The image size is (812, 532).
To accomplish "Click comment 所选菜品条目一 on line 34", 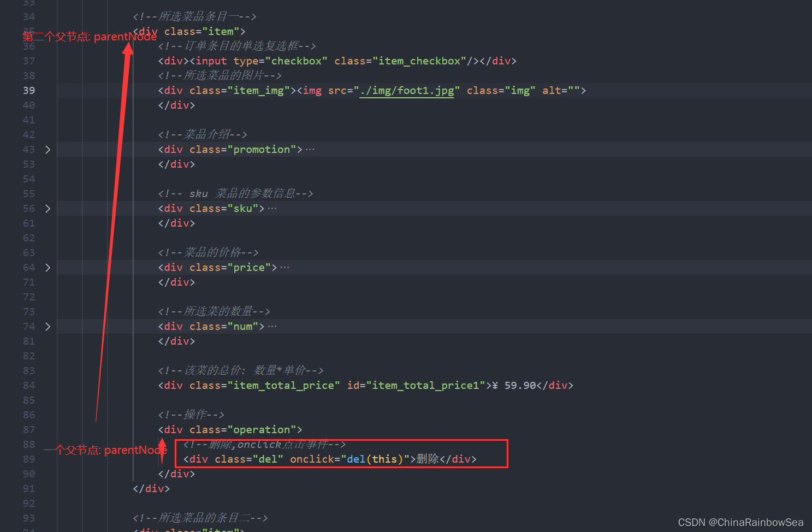I will (194, 17).
